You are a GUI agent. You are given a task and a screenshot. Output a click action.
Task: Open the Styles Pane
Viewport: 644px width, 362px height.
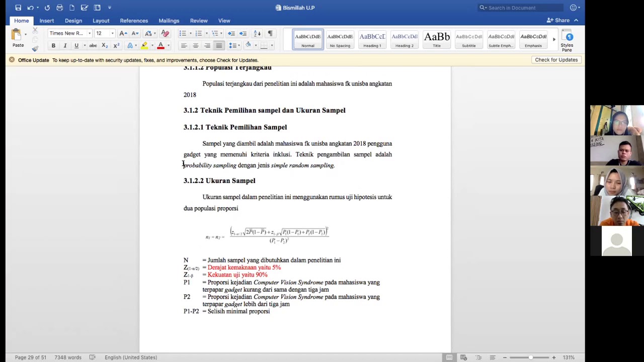pos(567,40)
